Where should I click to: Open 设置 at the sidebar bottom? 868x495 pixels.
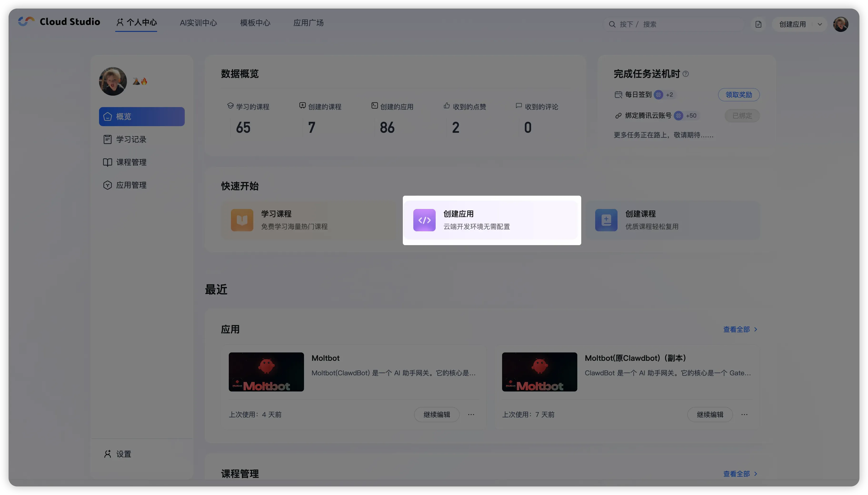point(117,454)
